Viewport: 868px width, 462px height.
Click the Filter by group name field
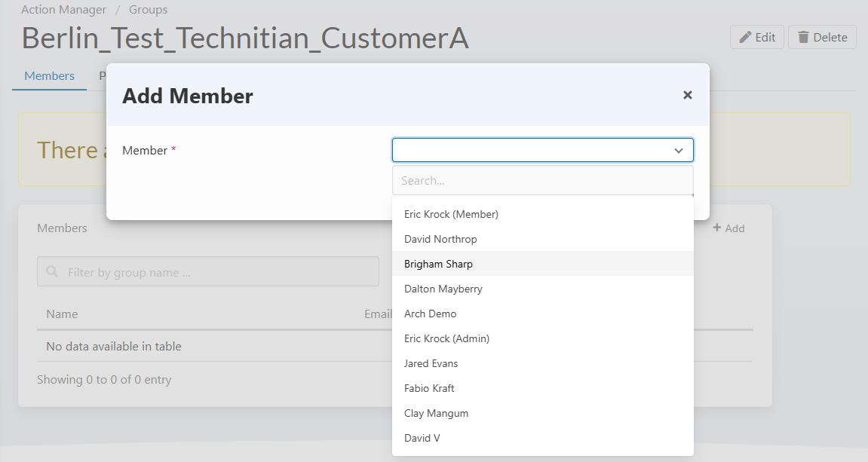click(208, 272)
